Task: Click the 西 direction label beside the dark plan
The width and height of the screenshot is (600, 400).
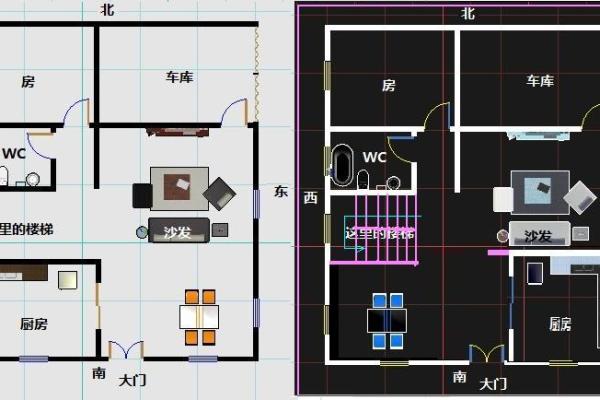Action: click(x=310, y=196)
